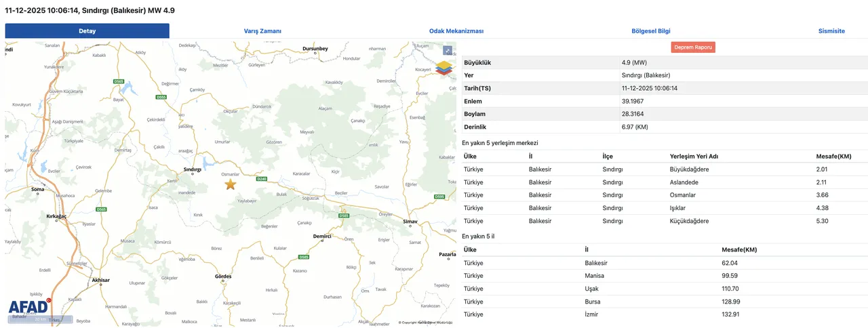
Task: Click the D595 road shield
Action: point(439,197)
